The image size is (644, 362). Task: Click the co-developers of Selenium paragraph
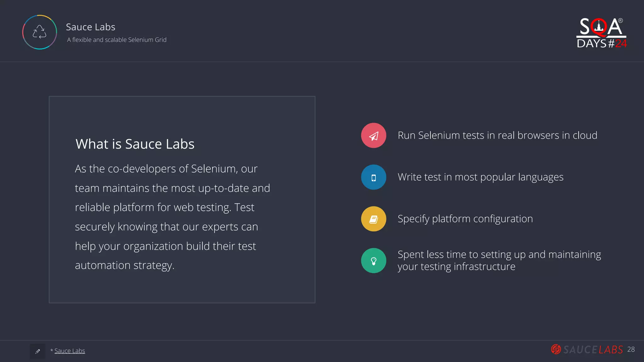tap(172, 217)
